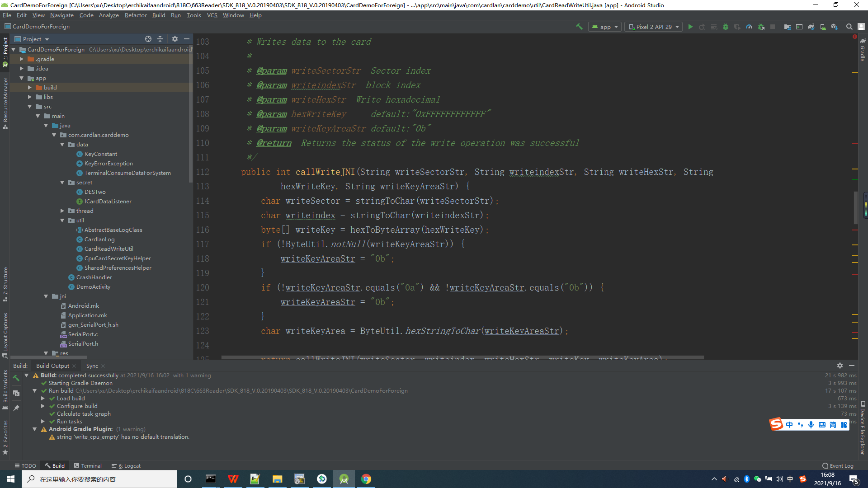Image resolution: width=868 pixels, height=488 pixels.
Task: Open CardReadWriteUtil class in tree
Action: 108,249
